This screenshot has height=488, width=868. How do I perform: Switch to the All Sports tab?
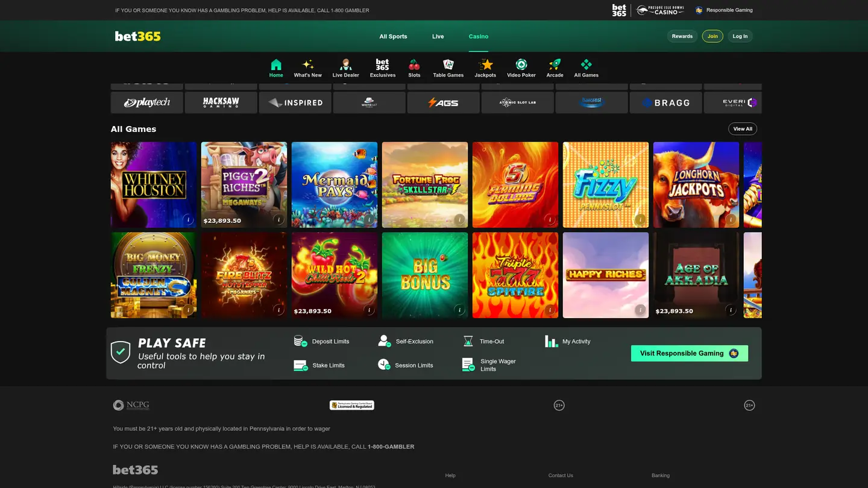coord(393,37)
